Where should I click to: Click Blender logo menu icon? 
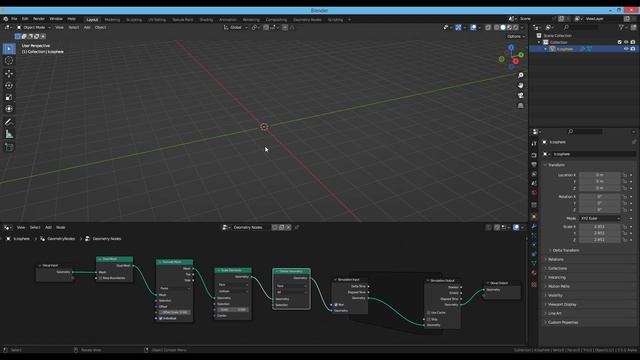(6, 19)
